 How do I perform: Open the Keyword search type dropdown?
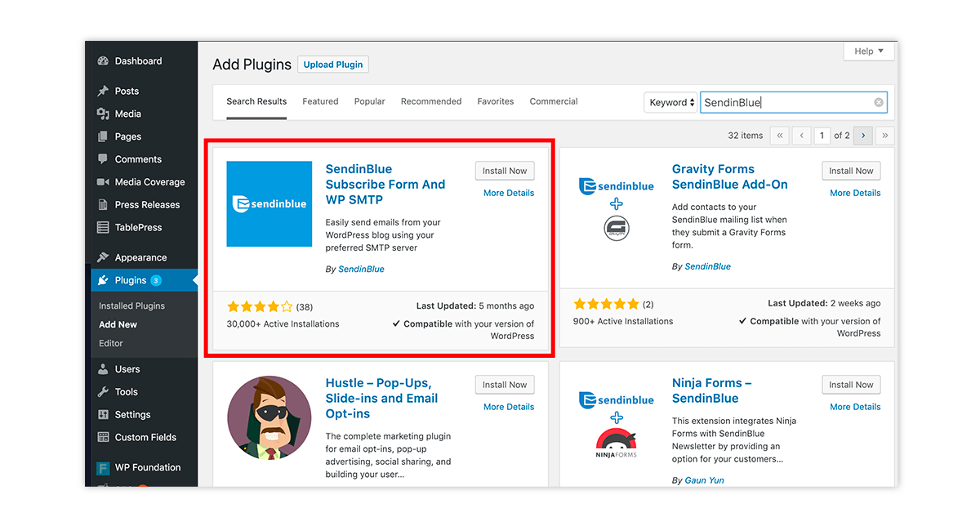tap(671, 103)
